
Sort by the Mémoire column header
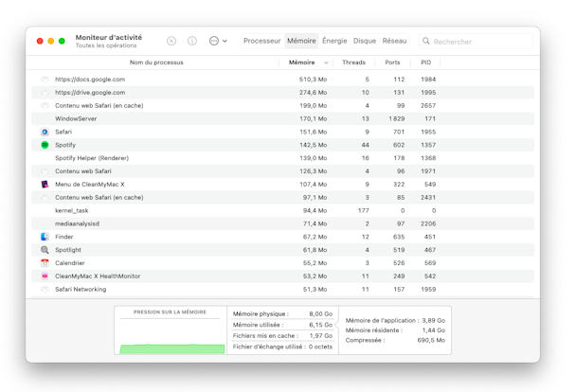(x=301, y=62)
